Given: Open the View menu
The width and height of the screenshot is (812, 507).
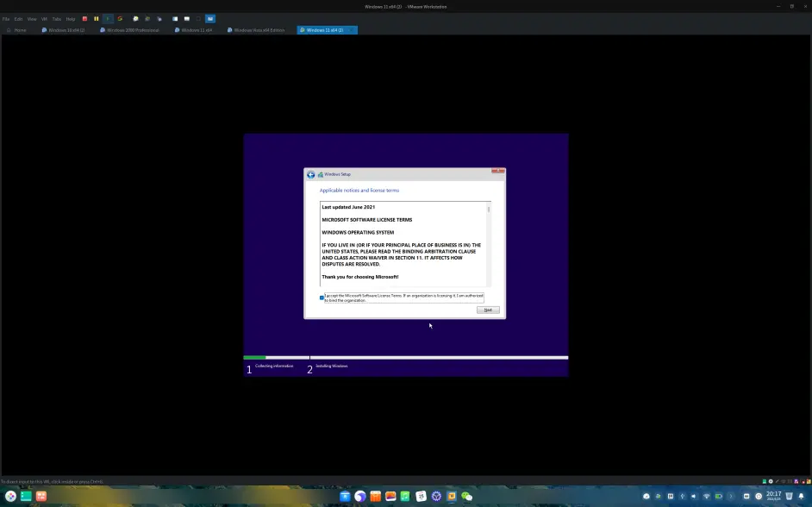Looking at the screenshot, I should (x=32, y=19).
